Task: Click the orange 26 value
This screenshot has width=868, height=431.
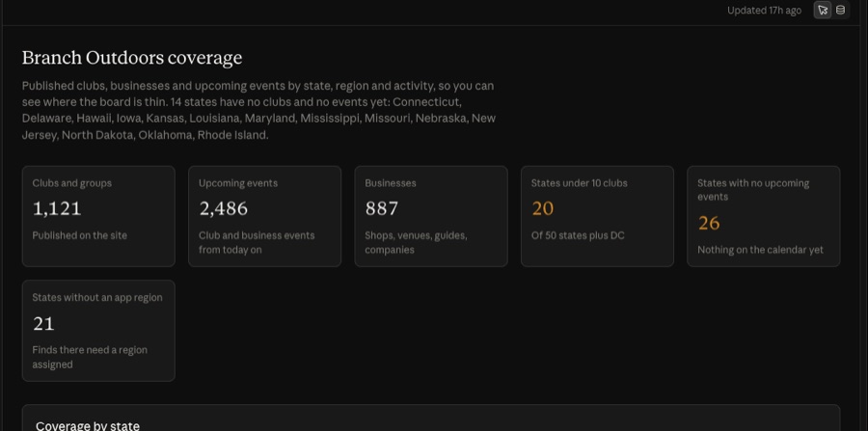Action: [709, 223]
